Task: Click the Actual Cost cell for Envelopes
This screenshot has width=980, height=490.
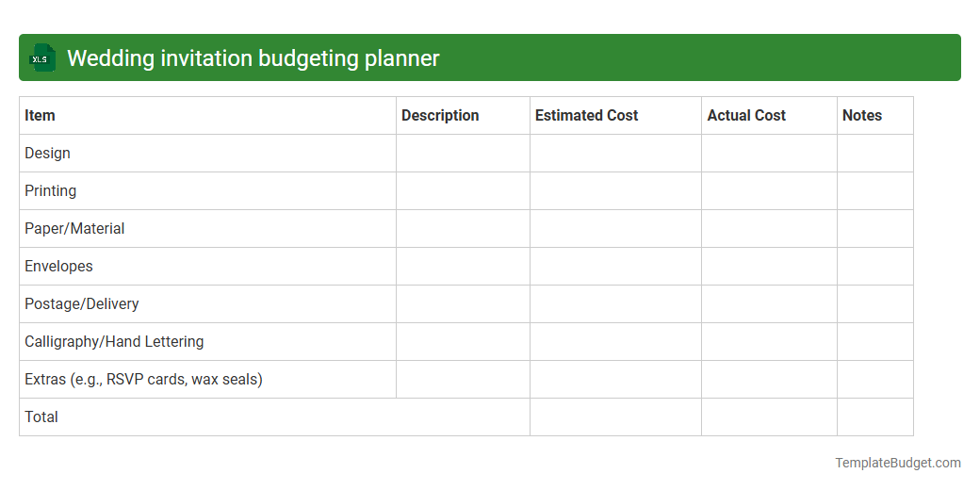Action: click(769, 267)
